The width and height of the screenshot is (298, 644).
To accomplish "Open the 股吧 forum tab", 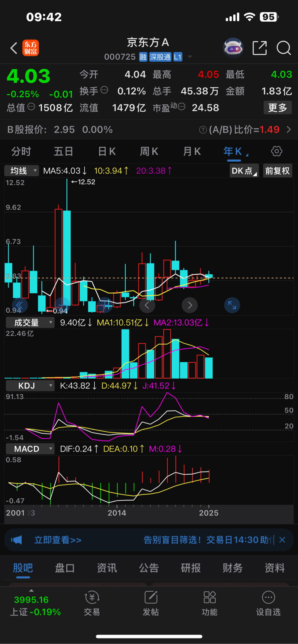I will [x=23, y=568].
